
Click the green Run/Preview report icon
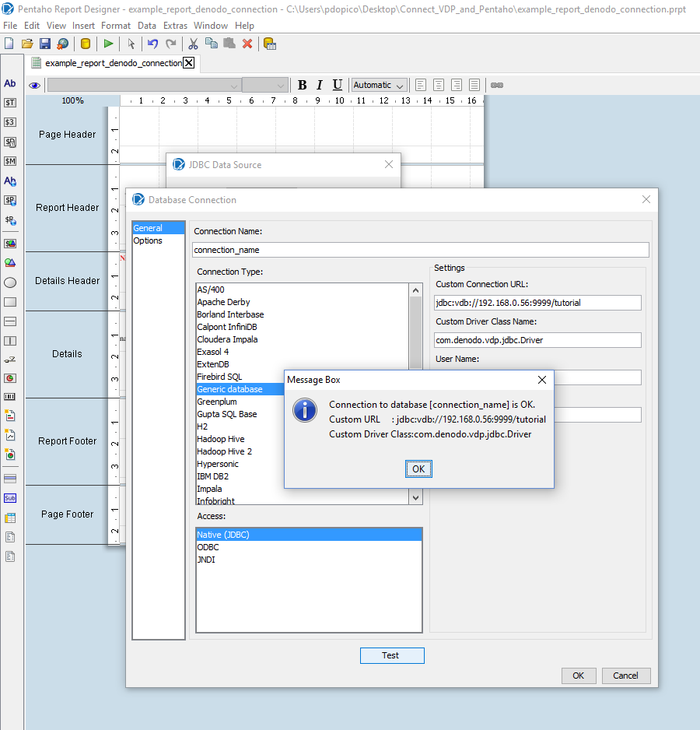108,44
